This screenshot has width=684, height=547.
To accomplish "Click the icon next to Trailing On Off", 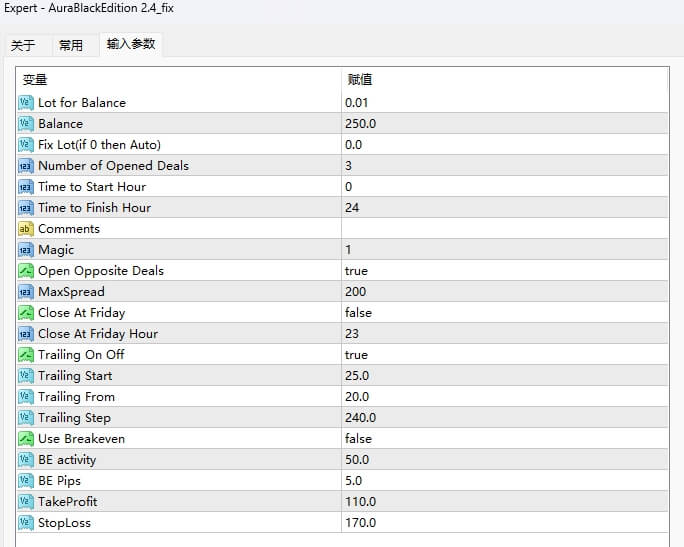I will tap(26, 355).
